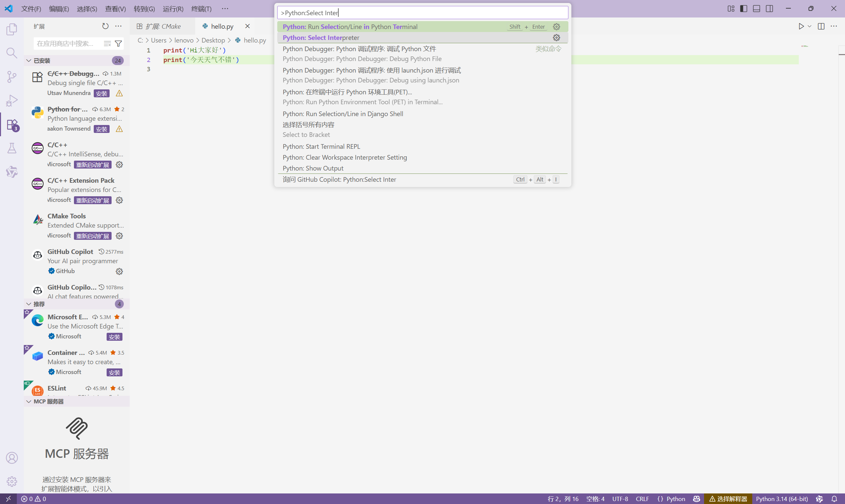This screenshot has height=504, width=845.
Task: Install the Container Tools extension
Action: tap(115, 373)
